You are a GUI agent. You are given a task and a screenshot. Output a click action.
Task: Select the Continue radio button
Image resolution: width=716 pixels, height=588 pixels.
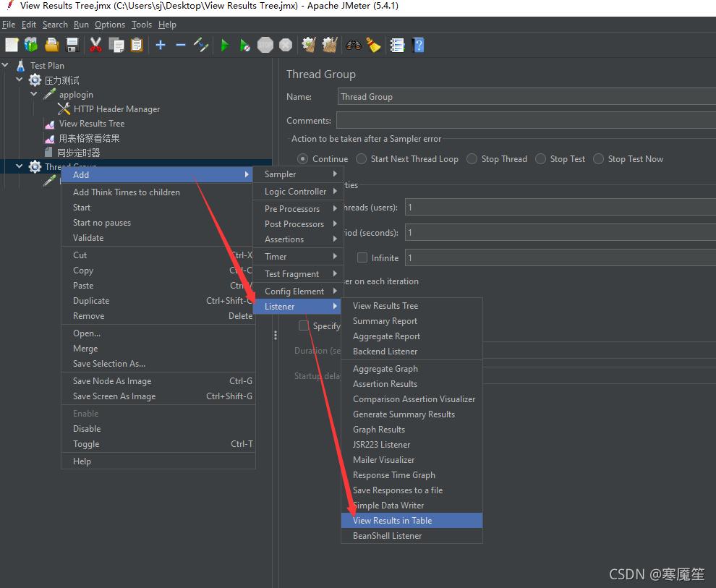pos(302,159)
